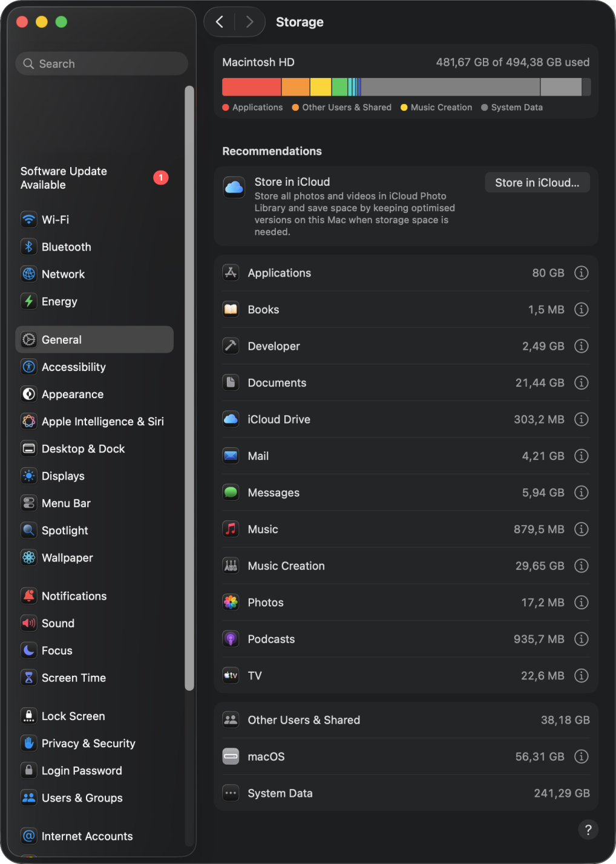Select the Screen Time hourglass icon
Screen dimensions: 616x864
28,678
